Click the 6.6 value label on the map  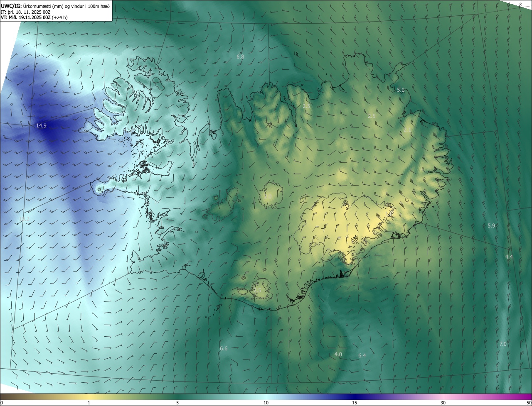coord(224,348)
